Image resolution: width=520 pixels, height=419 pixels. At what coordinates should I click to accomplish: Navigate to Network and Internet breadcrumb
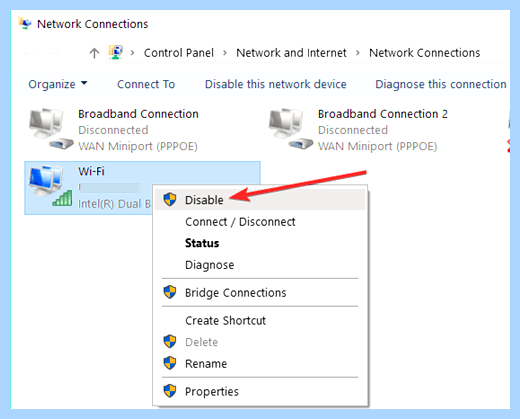[291, 53]
